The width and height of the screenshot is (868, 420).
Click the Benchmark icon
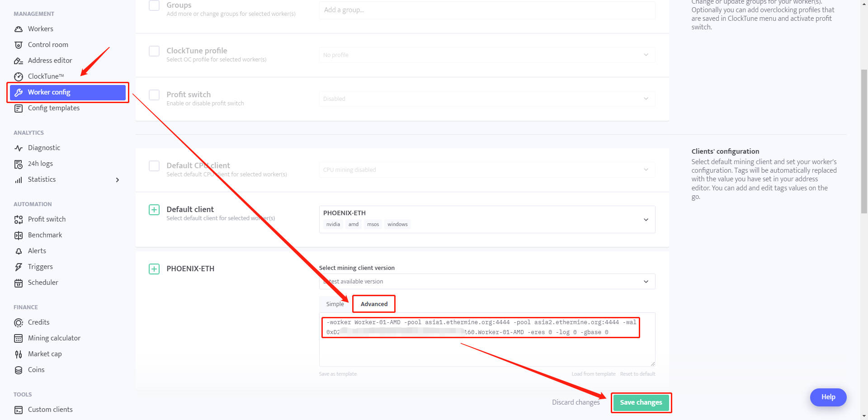coord(19,235)
